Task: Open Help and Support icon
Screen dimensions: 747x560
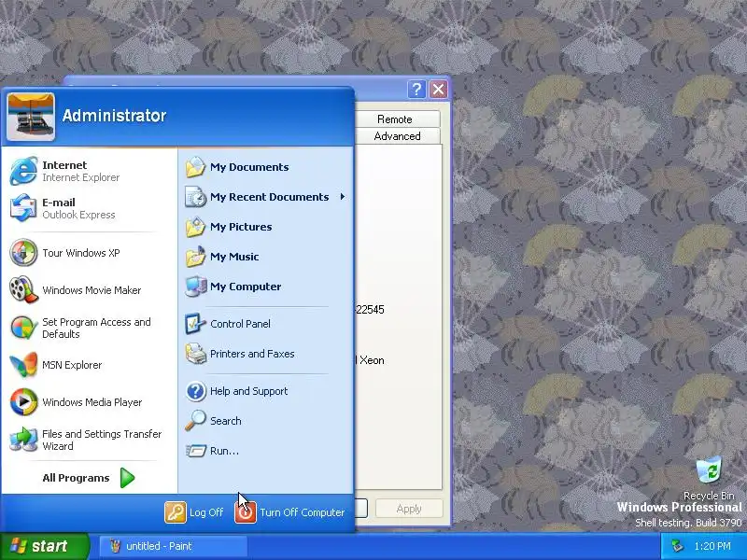Action: coord(195,391)
